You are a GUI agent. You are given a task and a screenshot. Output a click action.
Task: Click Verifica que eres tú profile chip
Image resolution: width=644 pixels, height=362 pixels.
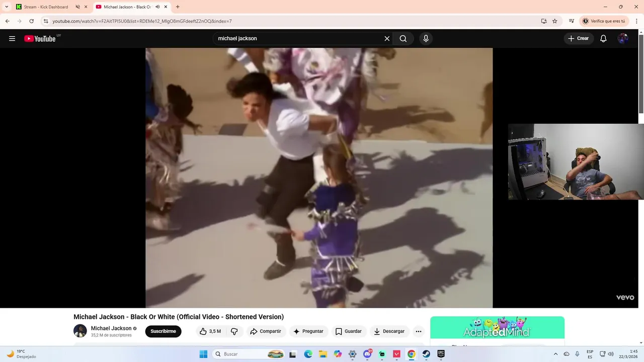(x=604, y=21)
